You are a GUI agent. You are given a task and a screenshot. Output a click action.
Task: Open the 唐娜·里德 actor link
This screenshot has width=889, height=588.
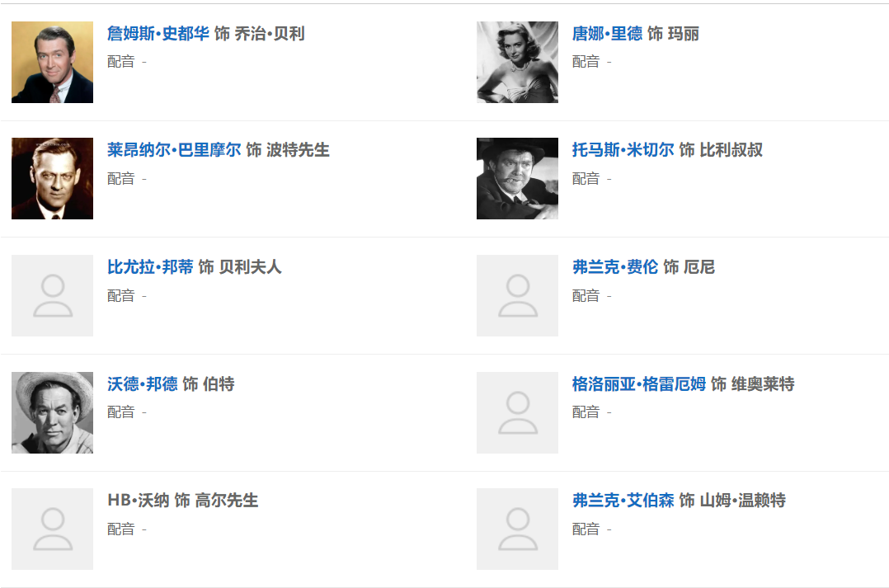point(607,34)
